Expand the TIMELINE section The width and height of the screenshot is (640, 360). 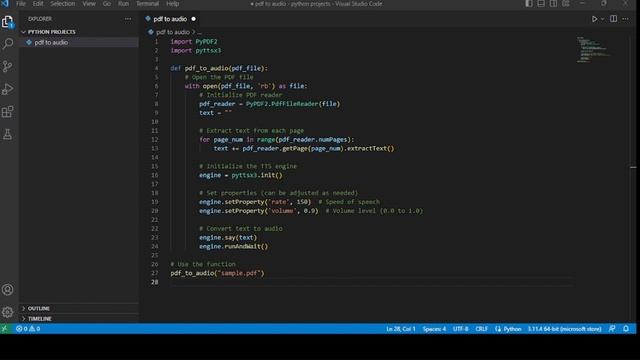coord(39,319)
